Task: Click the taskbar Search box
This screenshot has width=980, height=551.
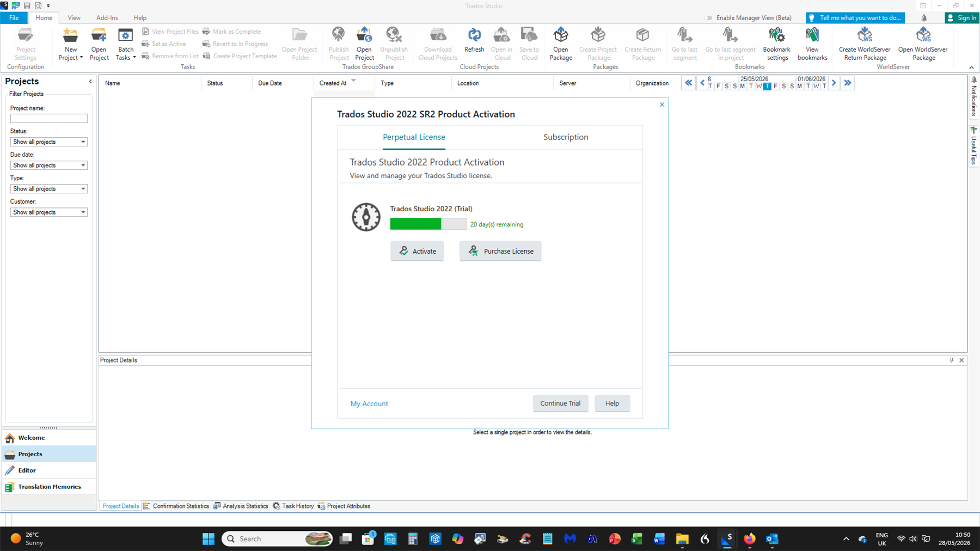Action: (278, 539)
